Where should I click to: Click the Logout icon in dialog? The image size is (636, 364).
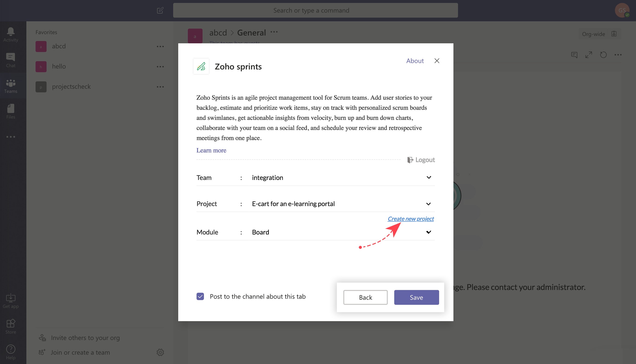tap(410, 160)
